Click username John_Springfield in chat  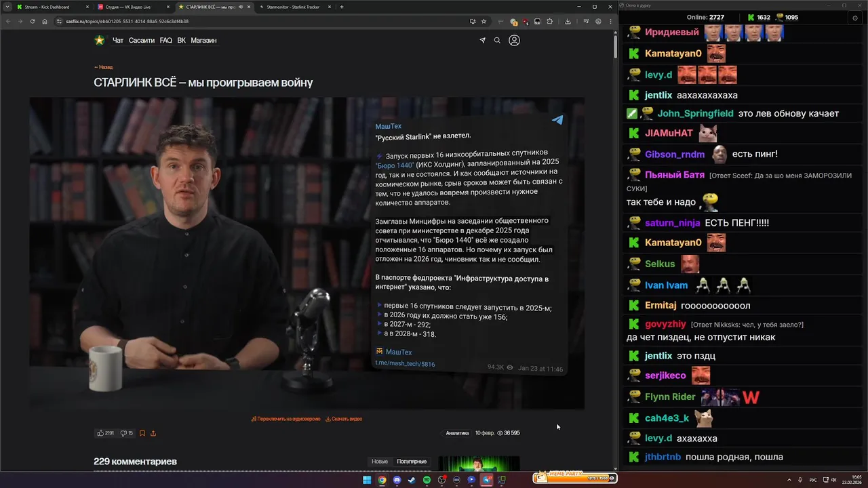(x=695, y=114)
